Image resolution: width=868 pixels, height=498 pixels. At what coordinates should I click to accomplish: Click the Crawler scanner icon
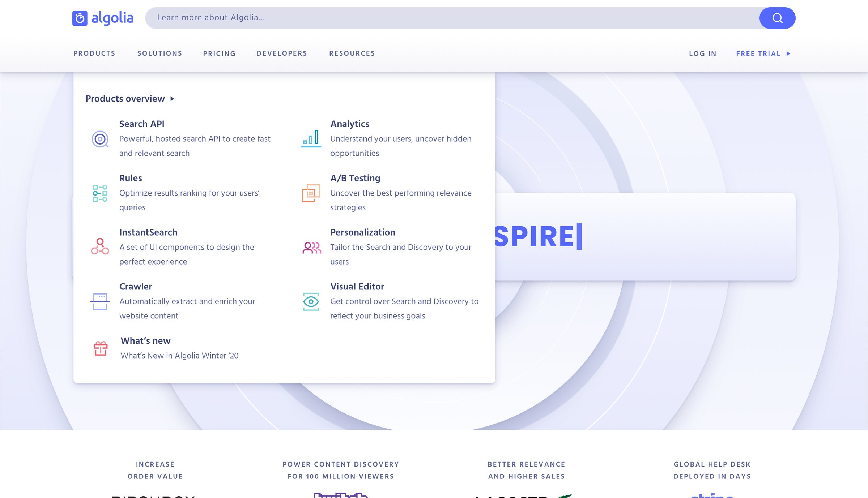click(100, 302)
